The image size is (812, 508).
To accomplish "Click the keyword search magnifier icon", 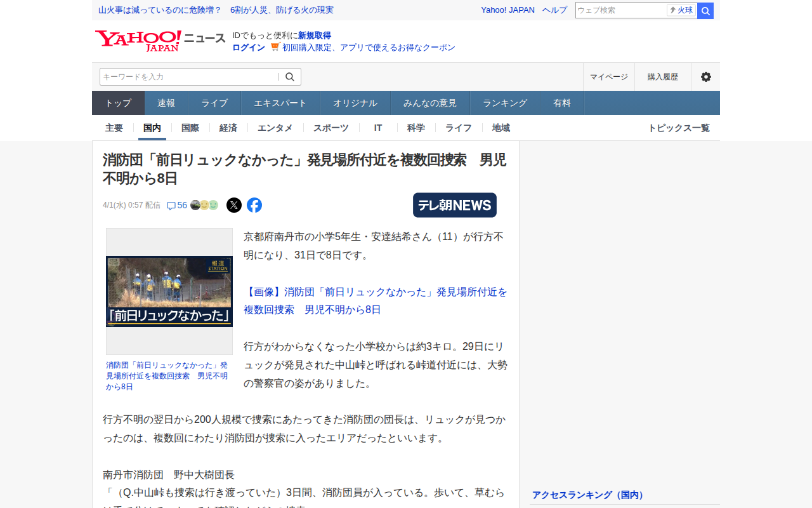I will 290,77.
